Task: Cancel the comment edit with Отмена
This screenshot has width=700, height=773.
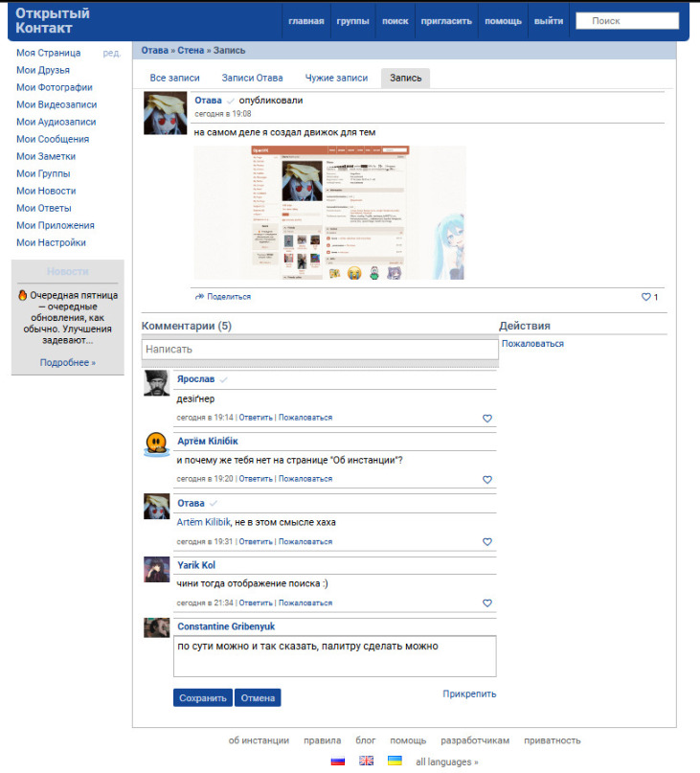Action: click(258, 698)
